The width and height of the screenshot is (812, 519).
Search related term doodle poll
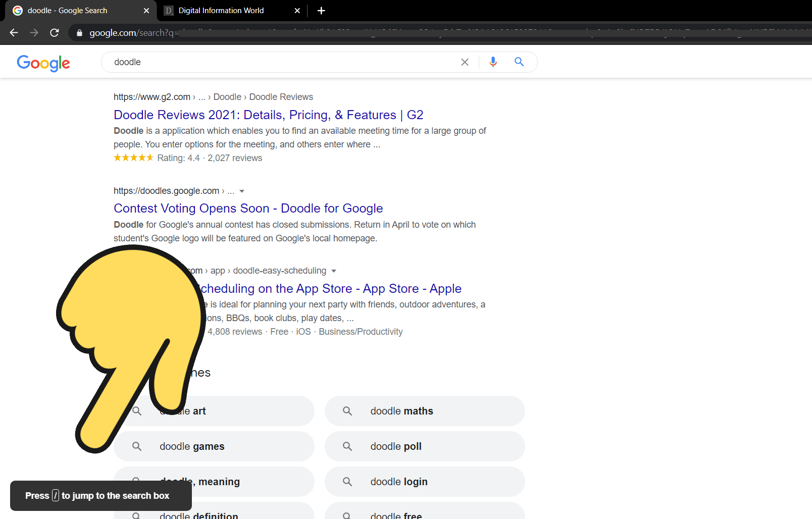pos(425,446)
